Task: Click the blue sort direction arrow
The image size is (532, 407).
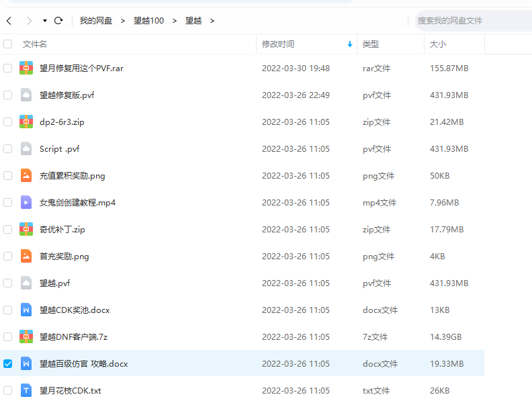Action: [350, 44]
